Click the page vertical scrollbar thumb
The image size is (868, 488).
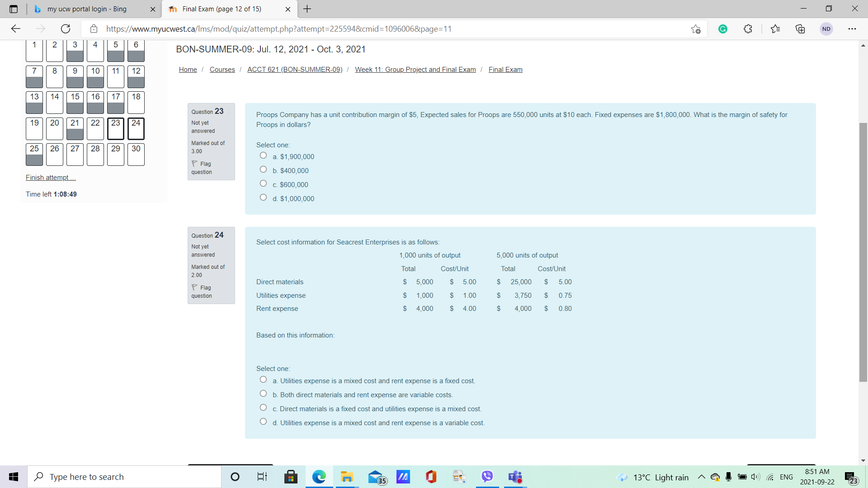[863, 252]
